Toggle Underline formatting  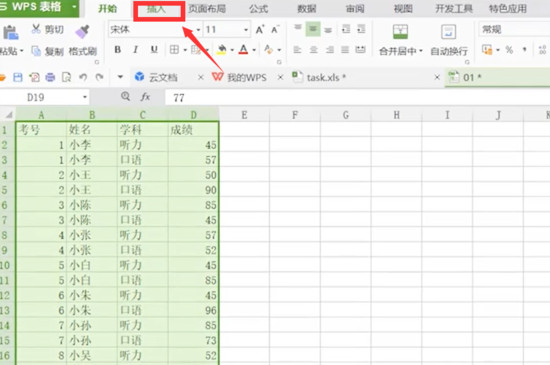tap(154, 50)
